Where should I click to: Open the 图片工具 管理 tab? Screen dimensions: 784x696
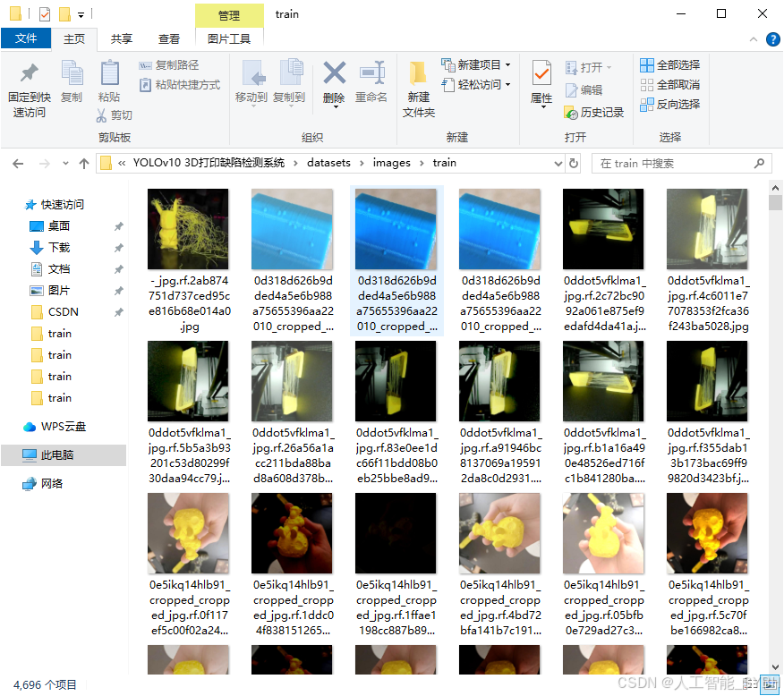tap(229, 15)
